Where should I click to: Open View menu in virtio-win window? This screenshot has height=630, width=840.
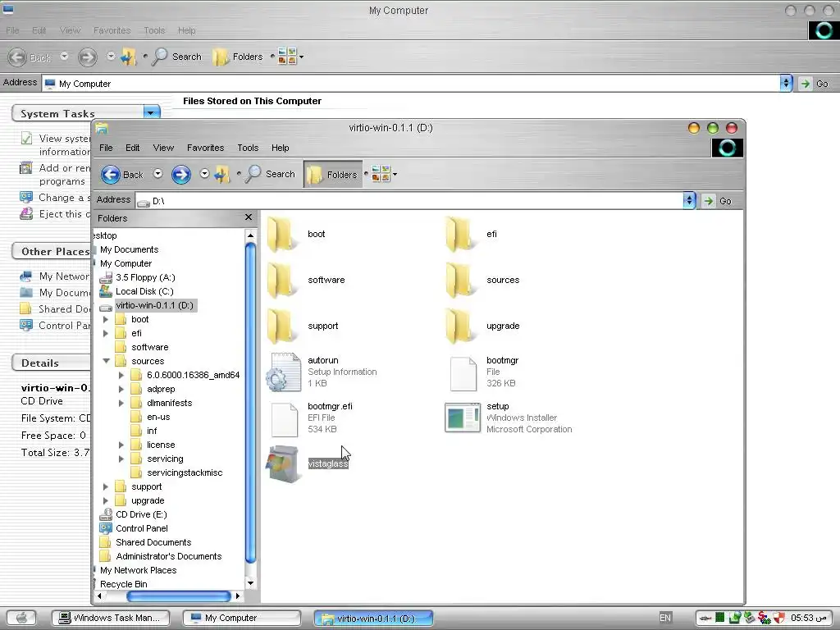click(163, 148)
